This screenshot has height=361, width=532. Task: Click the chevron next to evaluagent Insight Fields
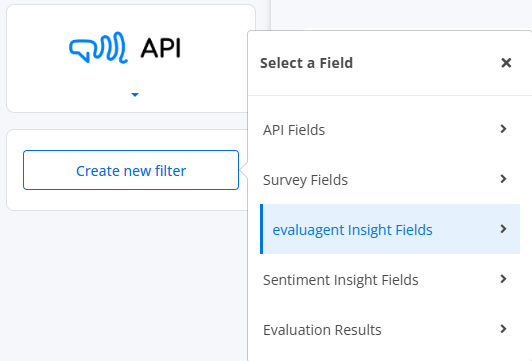[504, 229]
